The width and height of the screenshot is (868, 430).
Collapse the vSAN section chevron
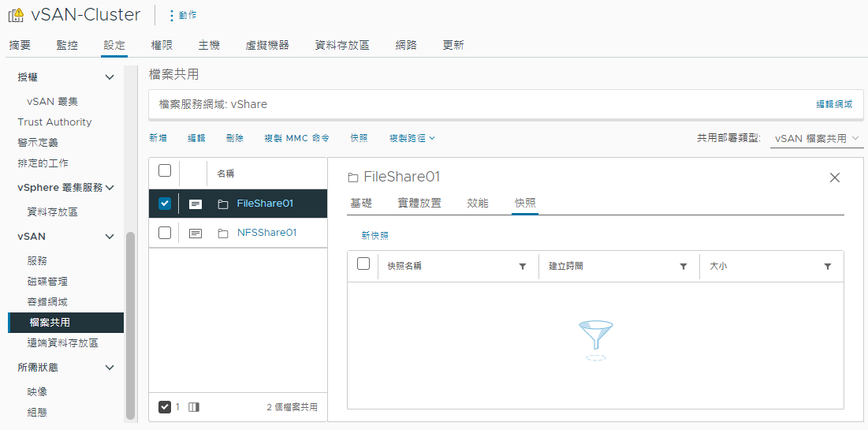point(110,237)
